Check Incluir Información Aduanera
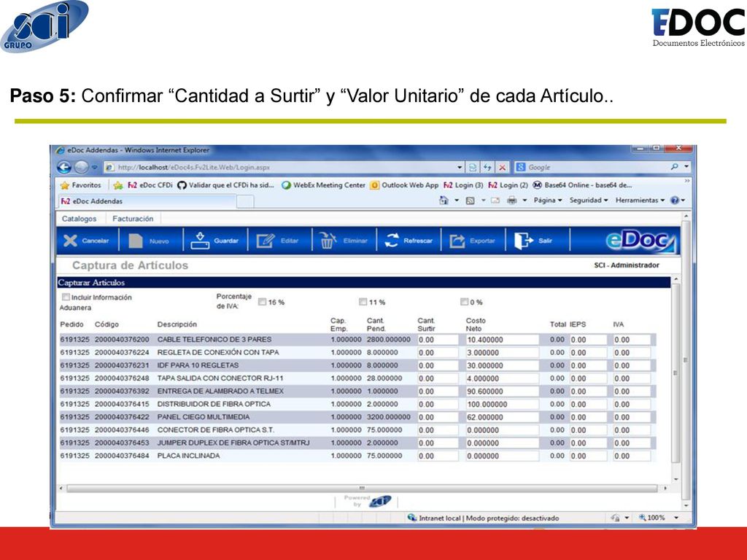 tap(66, 297)
